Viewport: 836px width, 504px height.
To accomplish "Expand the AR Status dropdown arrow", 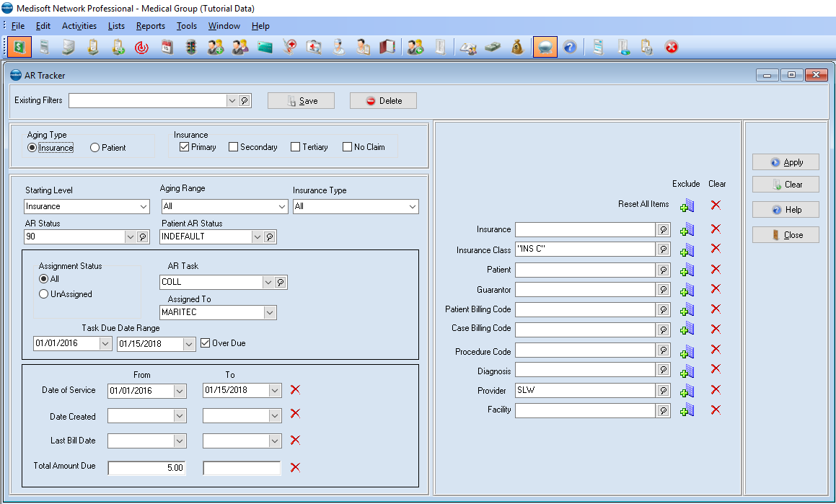I will 131,236.
